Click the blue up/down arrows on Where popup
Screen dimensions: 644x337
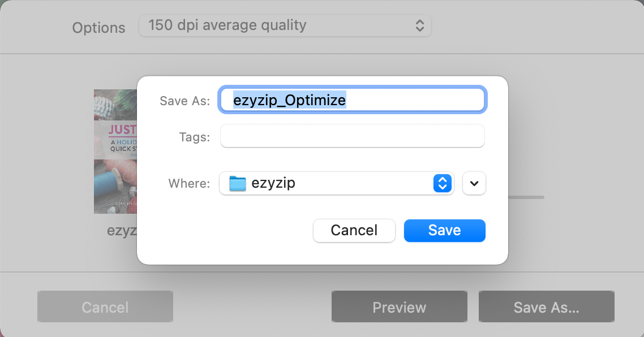442,183
